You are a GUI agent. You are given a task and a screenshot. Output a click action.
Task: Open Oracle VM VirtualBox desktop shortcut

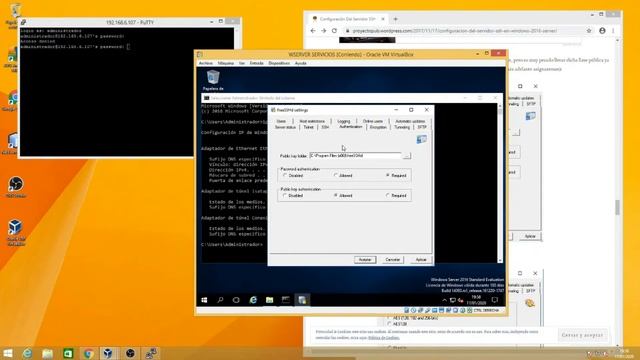click(16, 232)
